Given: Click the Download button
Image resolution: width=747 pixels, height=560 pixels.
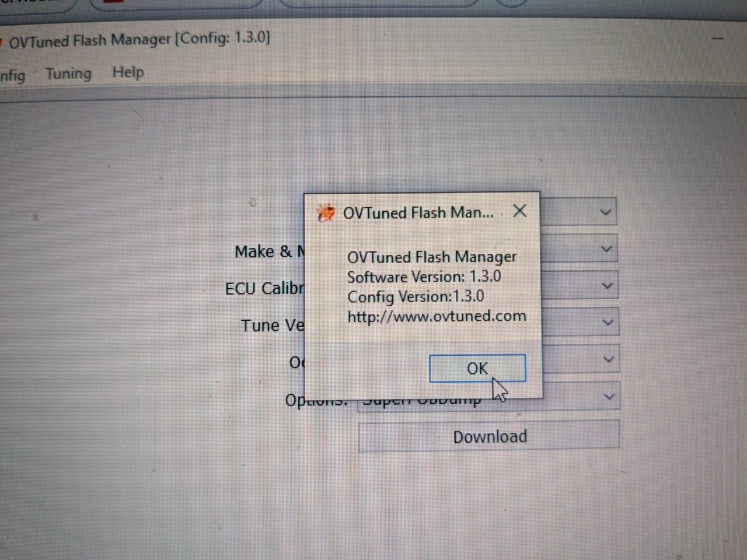Looking at the screenshot, I should pyautogui.click(x=489, y=436).
